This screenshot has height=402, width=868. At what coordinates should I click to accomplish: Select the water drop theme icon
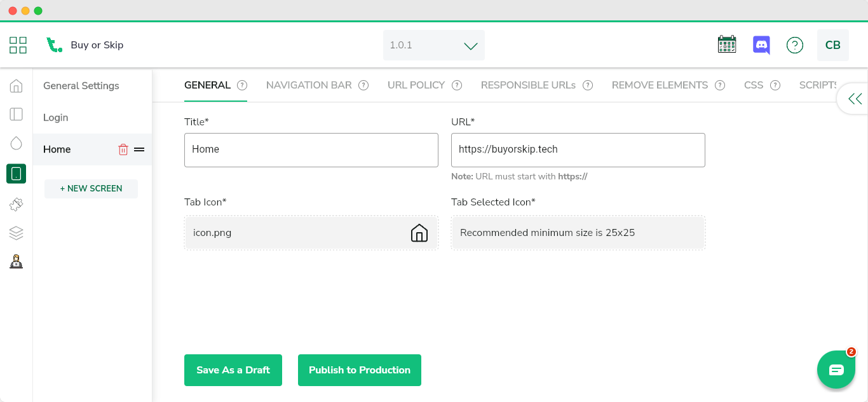[17, 143]
